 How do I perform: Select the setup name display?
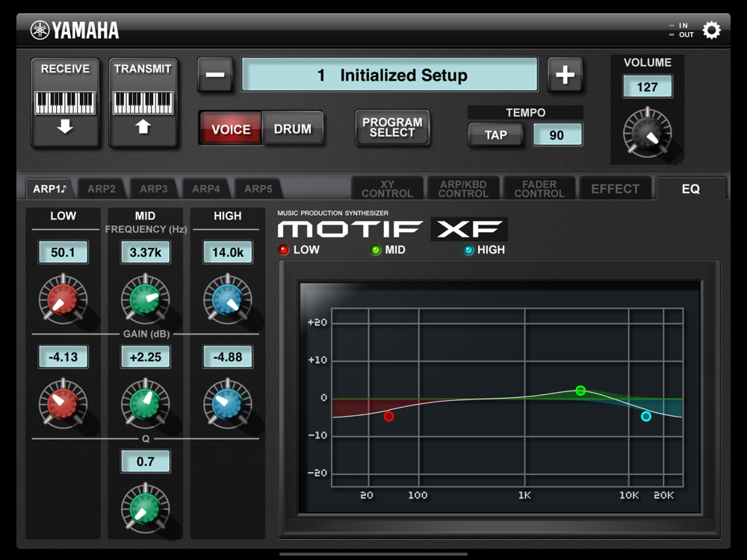coord(390,75)
